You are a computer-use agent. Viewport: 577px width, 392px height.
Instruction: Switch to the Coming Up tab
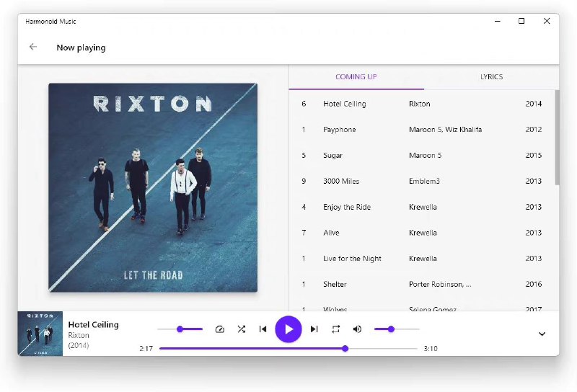(x=356, y=77)
